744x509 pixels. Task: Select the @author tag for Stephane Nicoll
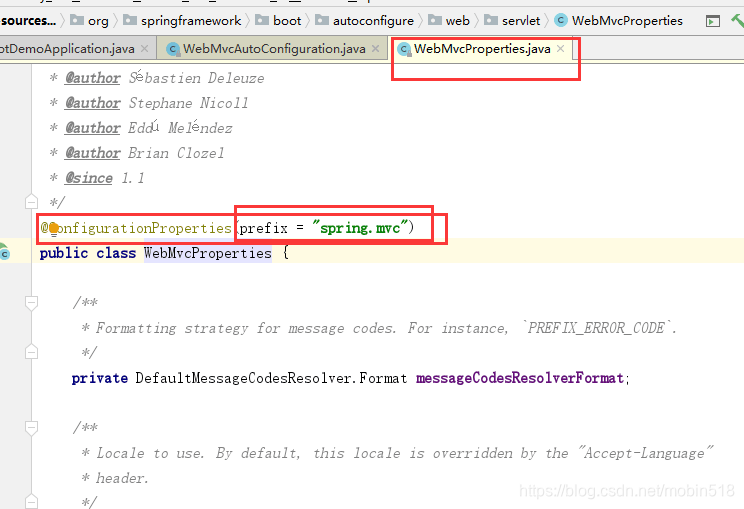93,103
